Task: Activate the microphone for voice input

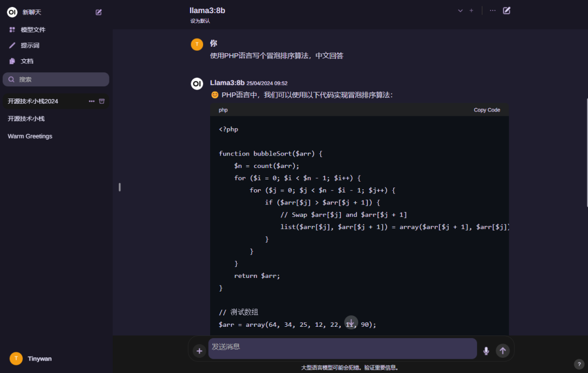Action: pos(486,351)
